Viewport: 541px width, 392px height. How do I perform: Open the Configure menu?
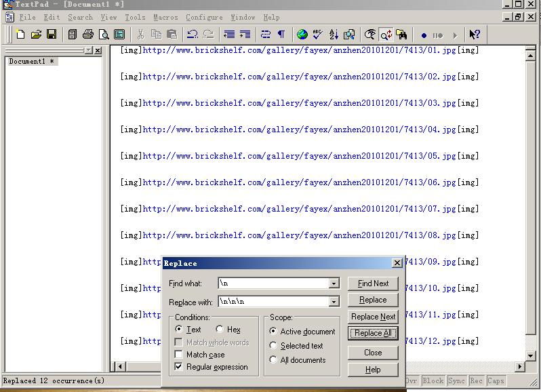point(204,17)
